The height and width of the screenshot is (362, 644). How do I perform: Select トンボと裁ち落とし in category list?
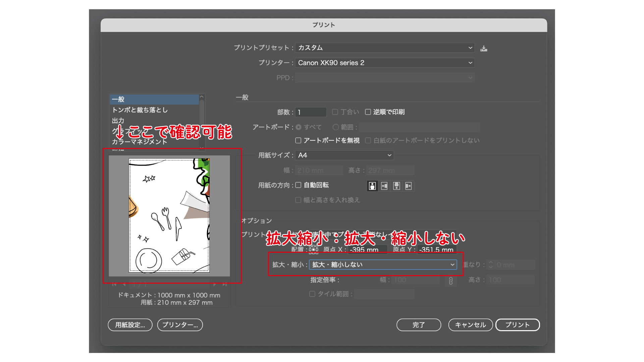[140, 110]
